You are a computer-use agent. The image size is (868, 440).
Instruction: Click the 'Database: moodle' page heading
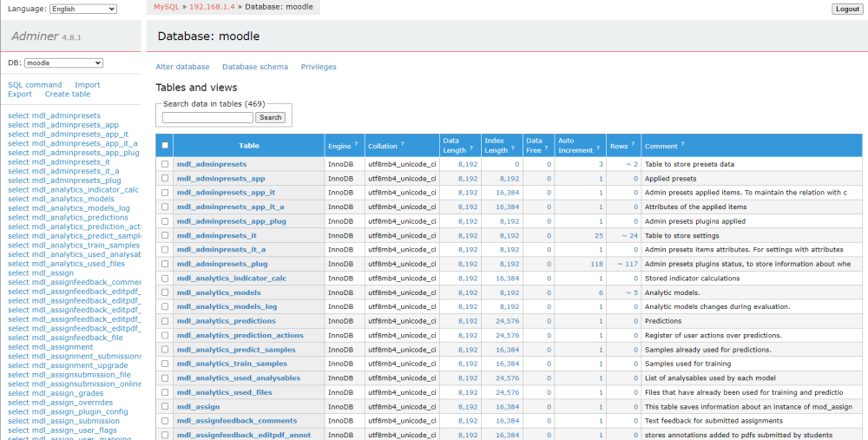[208, 36]
